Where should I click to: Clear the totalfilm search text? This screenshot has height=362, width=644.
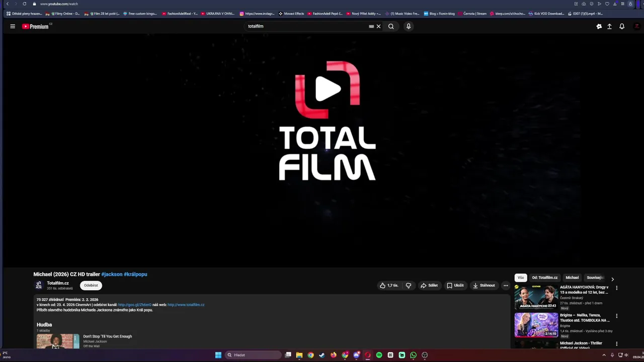(x=379, y=26)
